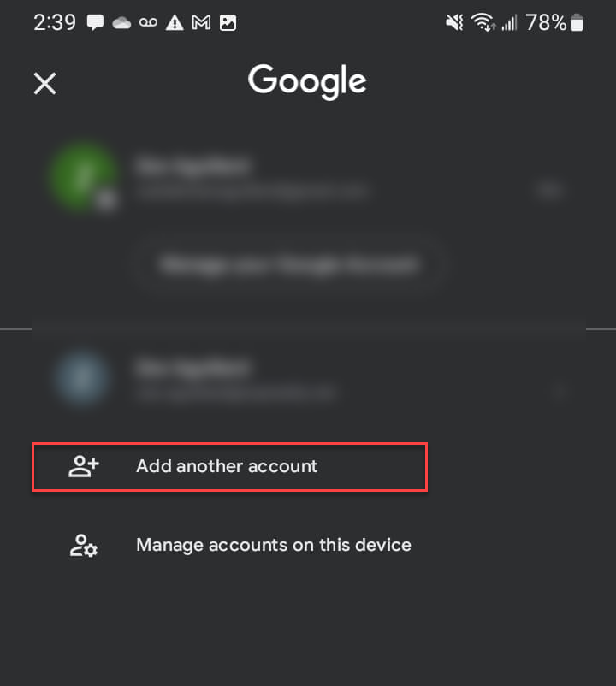The image size is (616, 686).
Task: Tap the muted vibrate sound icon
Action: 454,22
